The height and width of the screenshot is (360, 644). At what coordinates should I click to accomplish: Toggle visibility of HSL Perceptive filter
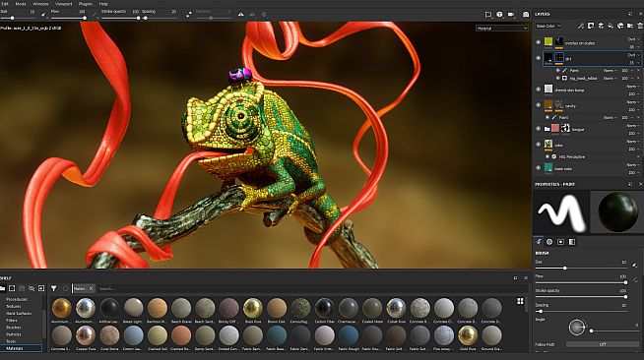pyautogui.click(x=547, y=156)
